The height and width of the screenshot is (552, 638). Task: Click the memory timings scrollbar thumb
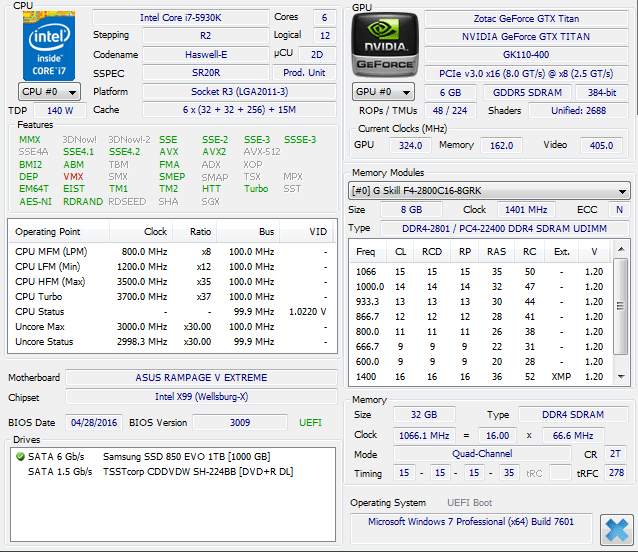coord(621,306)
